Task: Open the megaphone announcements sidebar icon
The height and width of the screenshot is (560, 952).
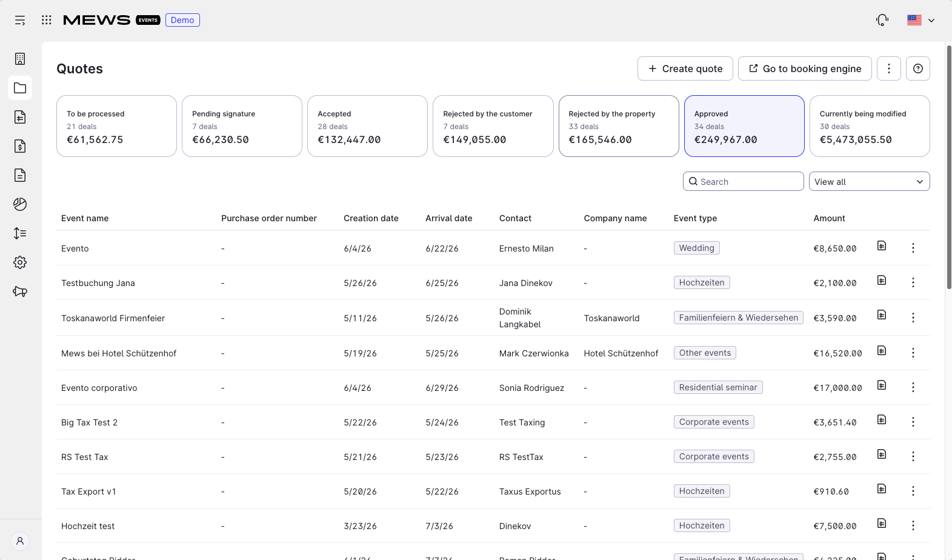Action: (20, 292)
